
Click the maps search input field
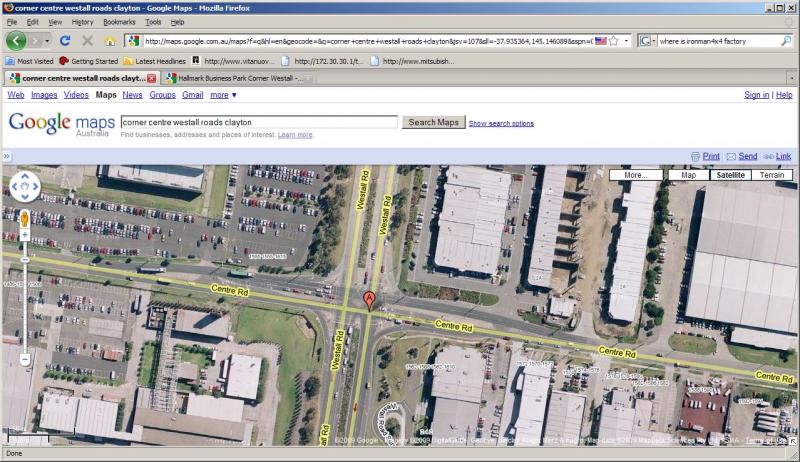click(259, 122)
